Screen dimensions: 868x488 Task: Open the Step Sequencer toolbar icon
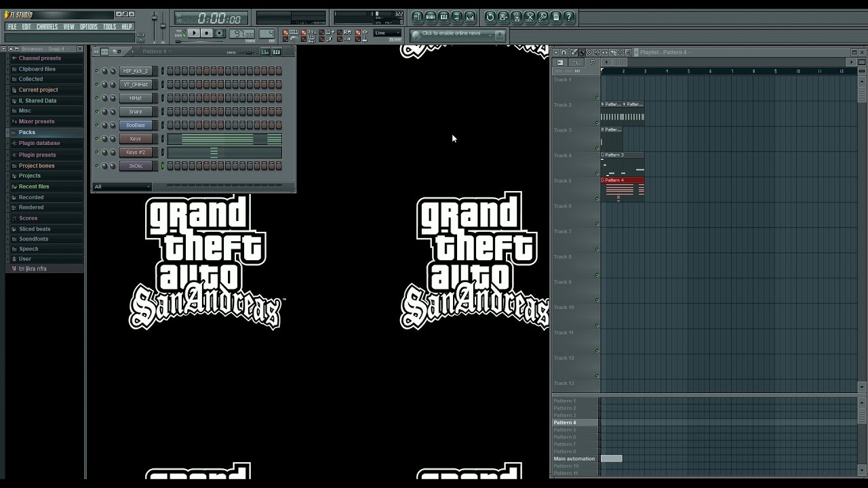coord(431,17)
